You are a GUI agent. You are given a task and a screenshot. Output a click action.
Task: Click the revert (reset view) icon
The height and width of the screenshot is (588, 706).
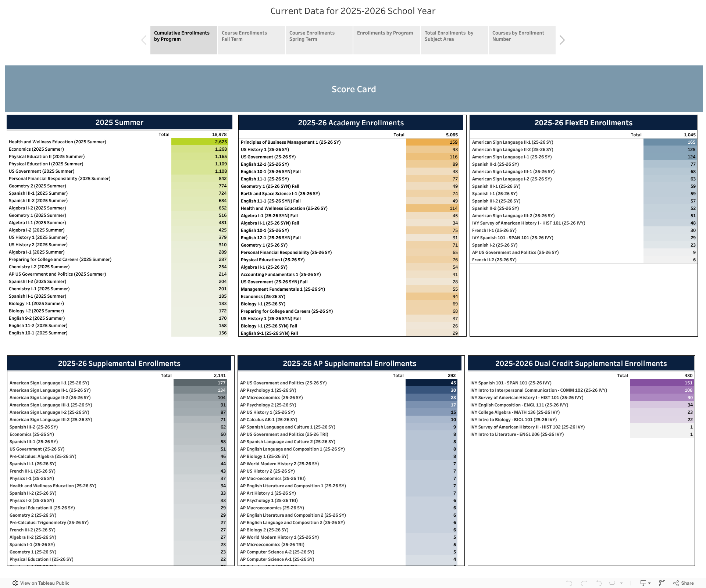(x=598, y=583)
